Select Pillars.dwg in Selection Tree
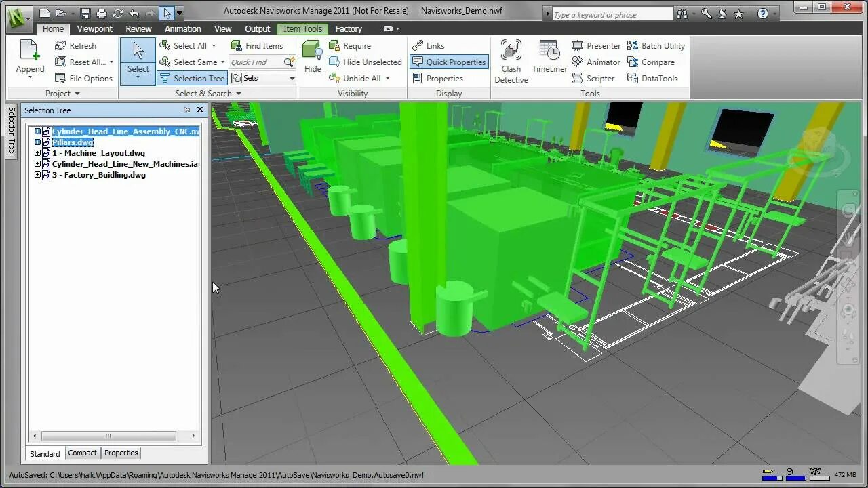The image size is (868, 488). pos(73,142)
